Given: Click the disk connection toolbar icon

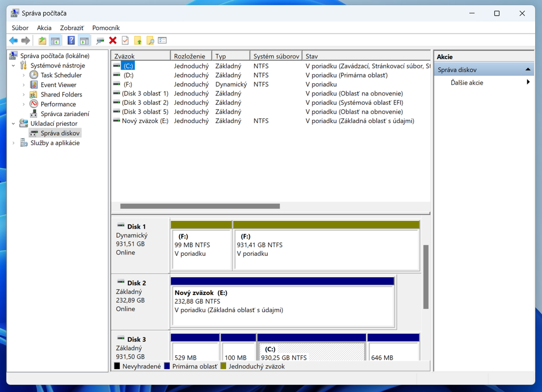Looking at the screenshot, I should click(100, 41).
